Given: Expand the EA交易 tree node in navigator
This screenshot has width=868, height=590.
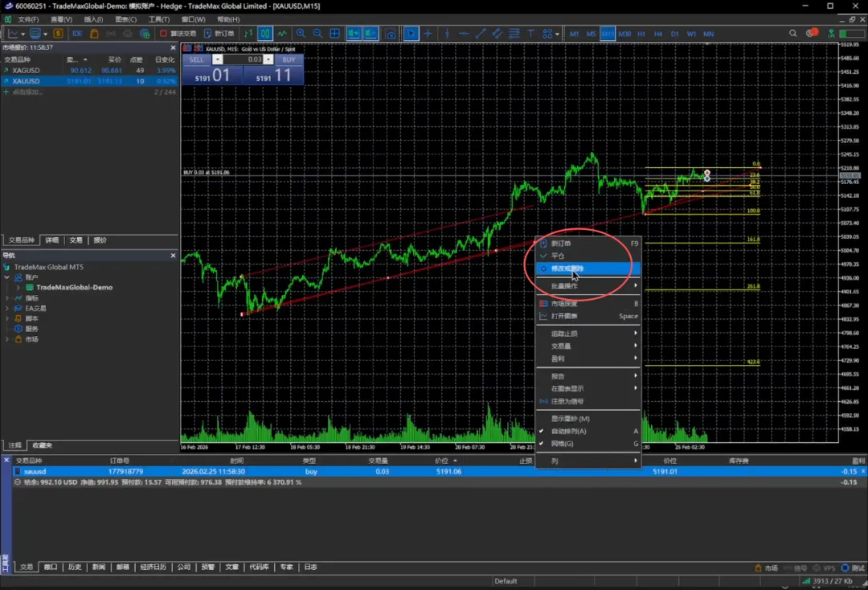Looking at the screenshot, I should tap(7, 308).
